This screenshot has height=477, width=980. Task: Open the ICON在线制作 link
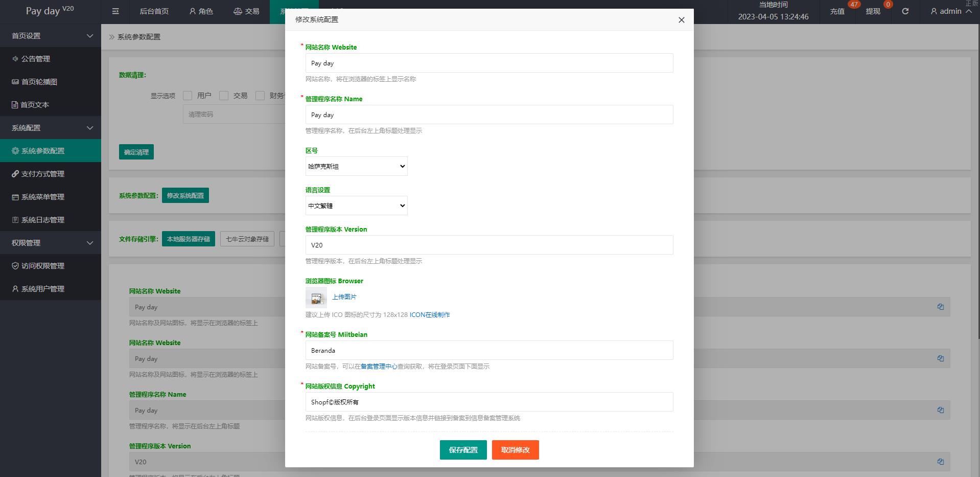click(430, 315)
